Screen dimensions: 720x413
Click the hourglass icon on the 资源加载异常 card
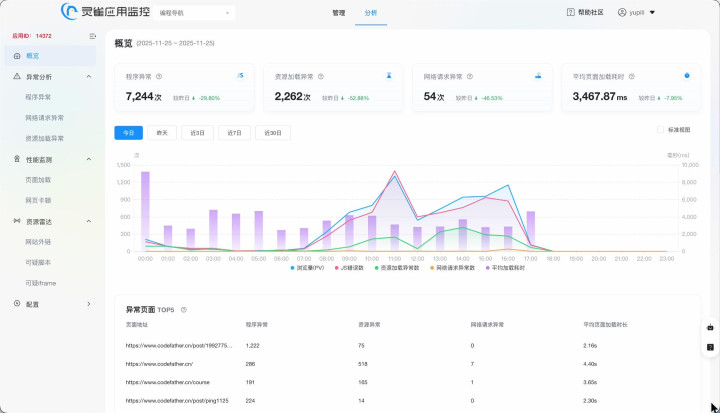pos(389,76)
